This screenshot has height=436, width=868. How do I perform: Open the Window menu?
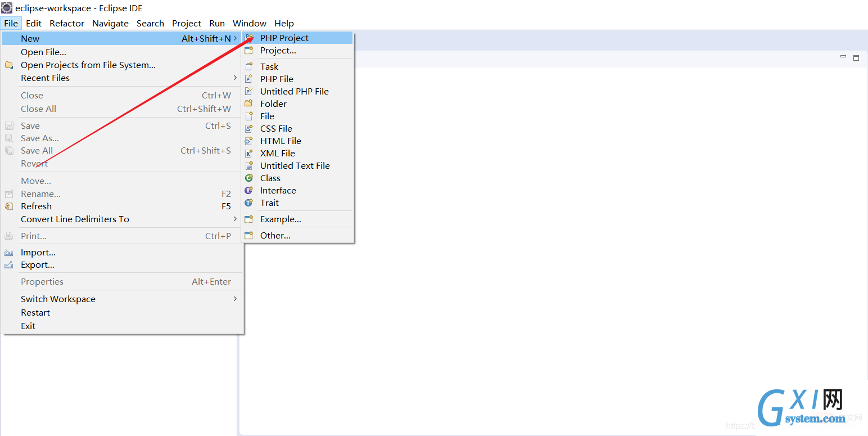(250, 23)
